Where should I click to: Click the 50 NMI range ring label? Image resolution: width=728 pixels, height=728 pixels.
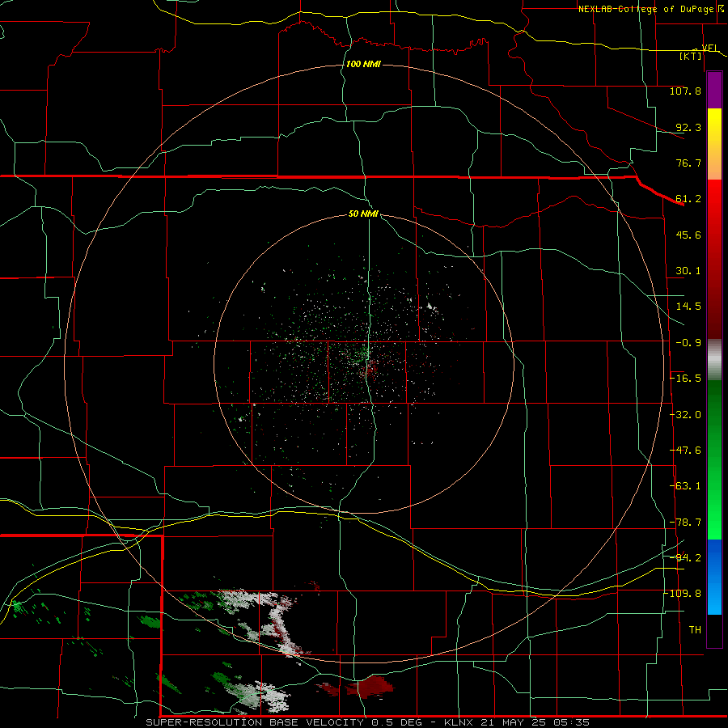363,214
